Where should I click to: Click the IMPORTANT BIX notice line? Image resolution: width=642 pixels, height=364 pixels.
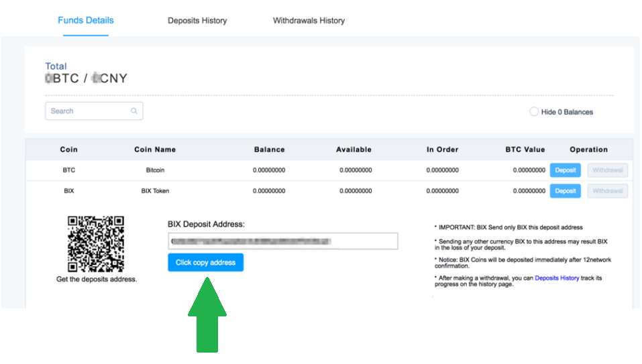coord(509,227)
